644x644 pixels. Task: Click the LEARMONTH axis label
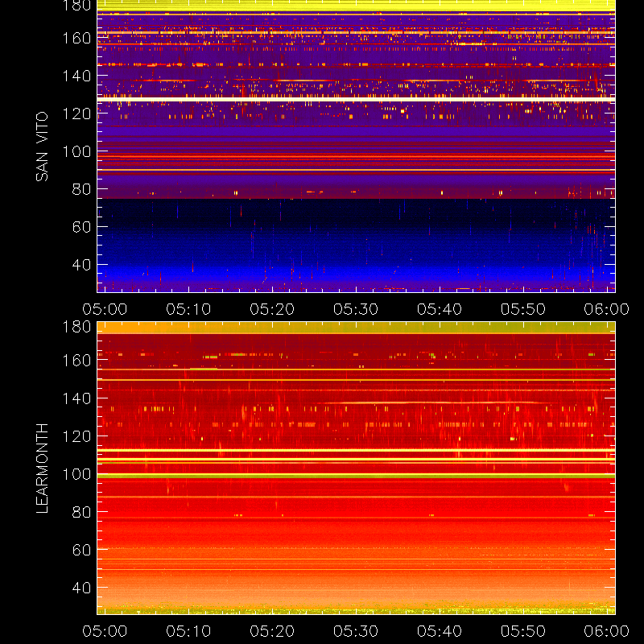(x=42, y=469)
